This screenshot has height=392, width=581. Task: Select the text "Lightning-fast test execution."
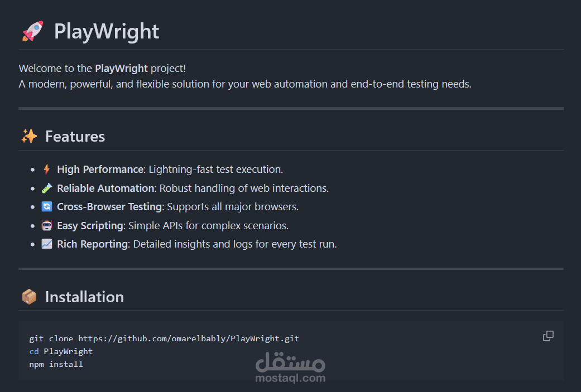[215, 169]
